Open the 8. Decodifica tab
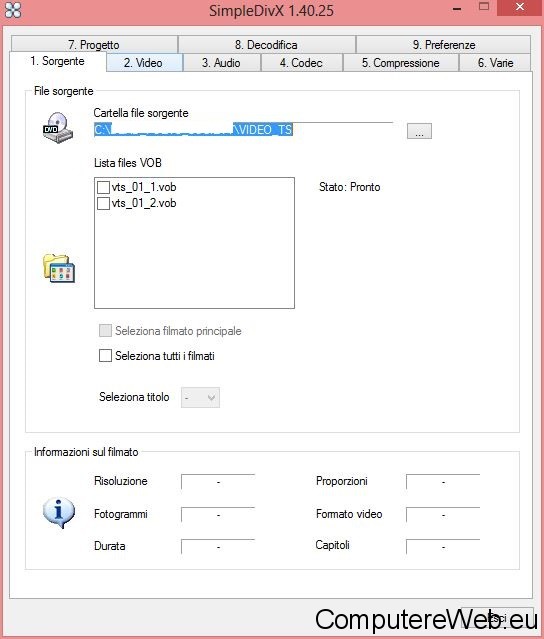The height and width of the screenshot is (639, 544). coord(266,44)
